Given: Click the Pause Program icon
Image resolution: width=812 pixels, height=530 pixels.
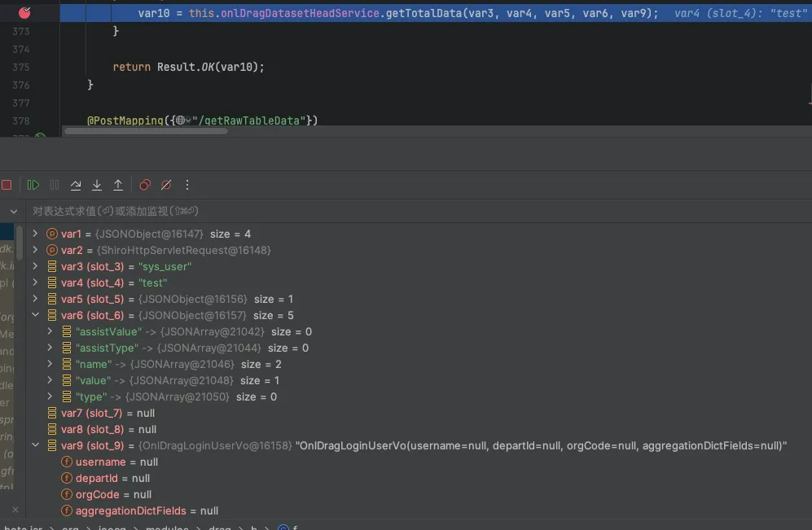Looking at the screenshot, I should click(55, 186).
